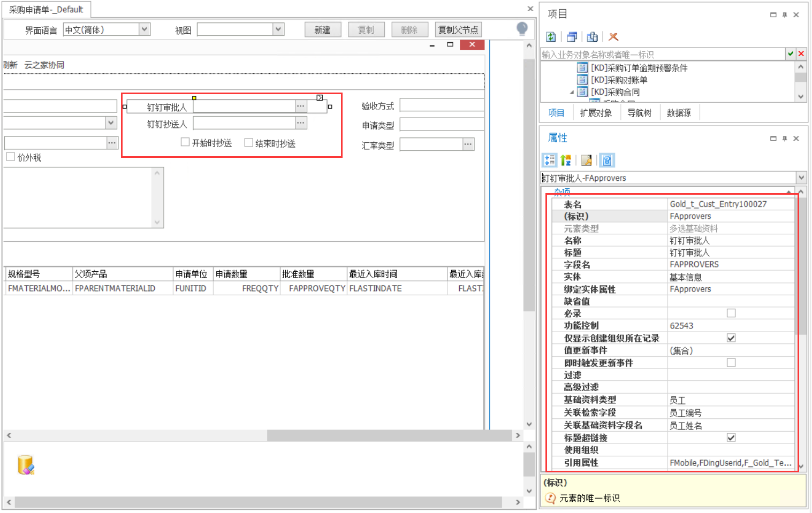Click the 验收方式 input field
This screenshot has height=513, width=812.
click(442, 105)
